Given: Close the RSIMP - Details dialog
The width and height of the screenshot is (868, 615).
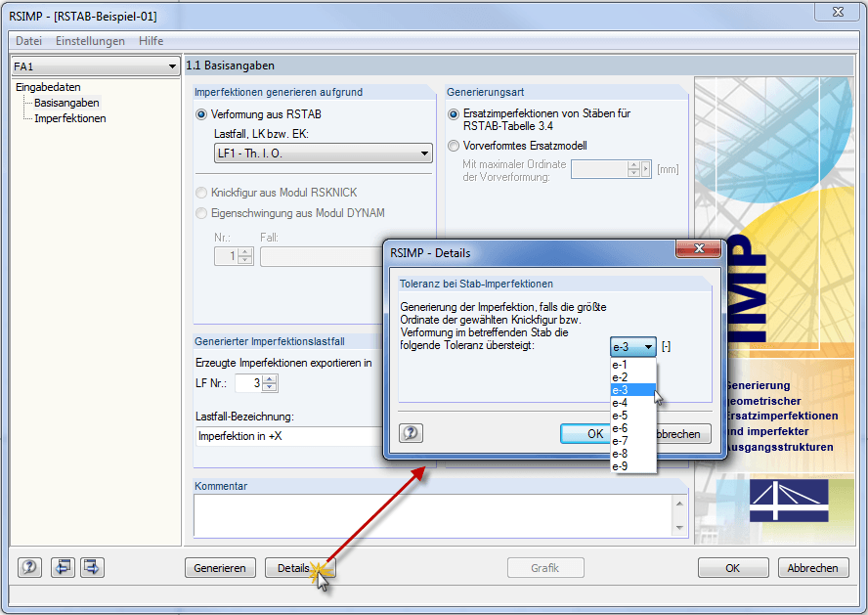Looking at the screenshot, I should 699,248.
